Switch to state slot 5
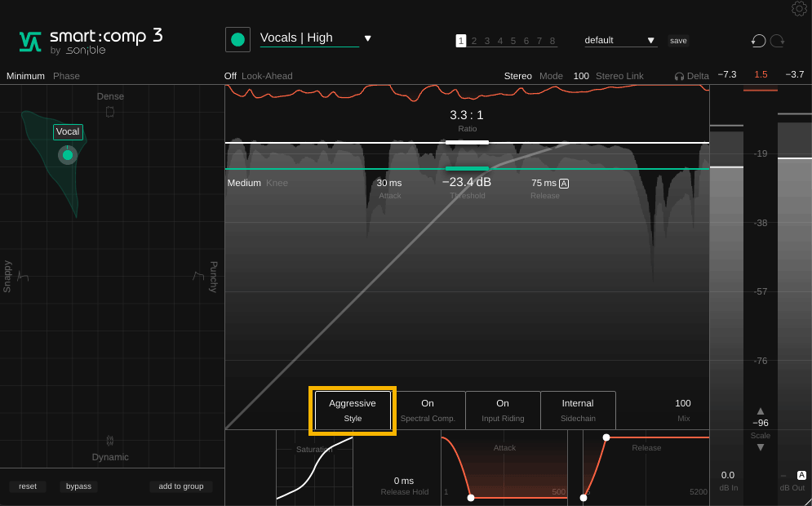Image resolution: width=812 pixels, height=506 pixels. point(513,41)
